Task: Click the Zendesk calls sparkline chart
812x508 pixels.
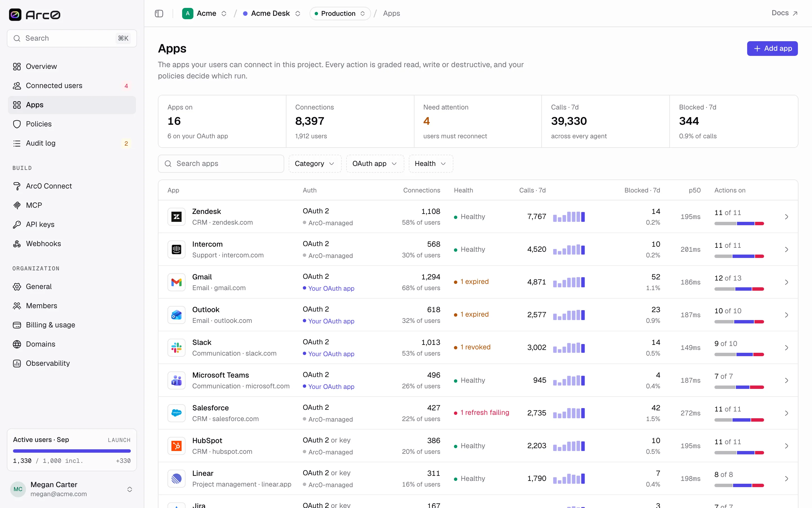Action: pos(569,217)
